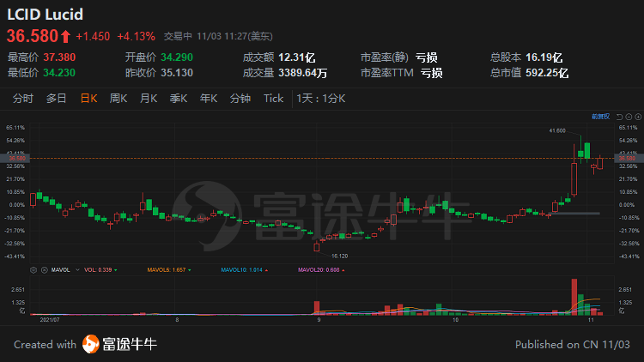Select the 1天:1分K chart option

click(321, 99)
